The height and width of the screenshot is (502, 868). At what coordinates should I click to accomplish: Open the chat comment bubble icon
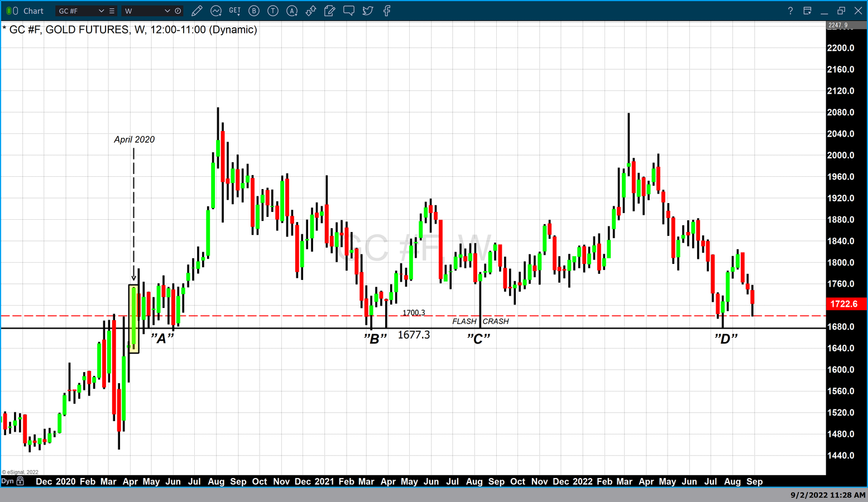[349, 11]
